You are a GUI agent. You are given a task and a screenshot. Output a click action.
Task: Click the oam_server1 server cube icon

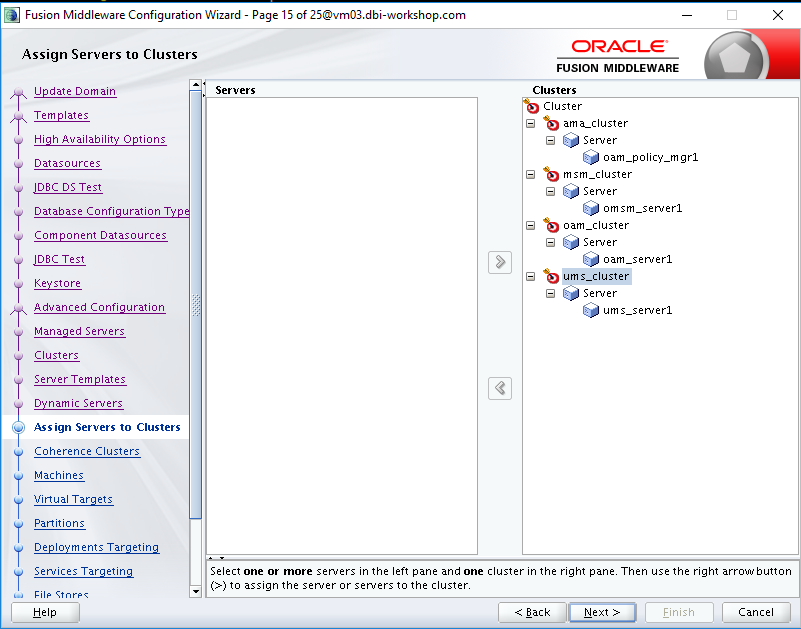[x=591, y=260]
